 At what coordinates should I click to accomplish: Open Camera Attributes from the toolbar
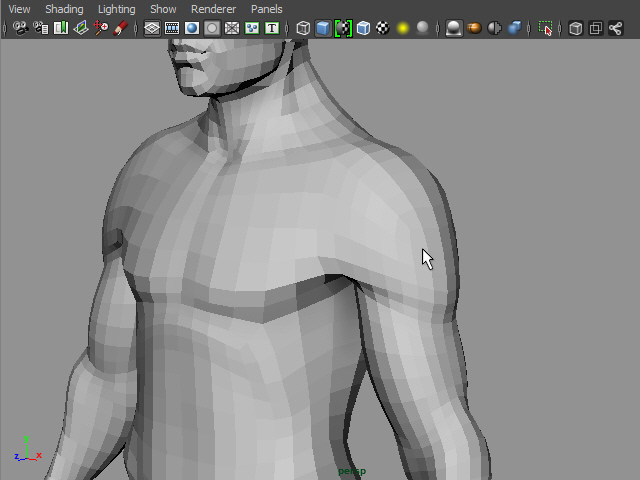tap(40, 28)
